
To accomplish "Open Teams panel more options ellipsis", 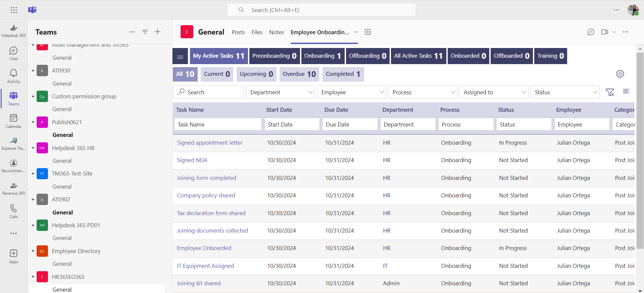I will click(x=132, y=32).
